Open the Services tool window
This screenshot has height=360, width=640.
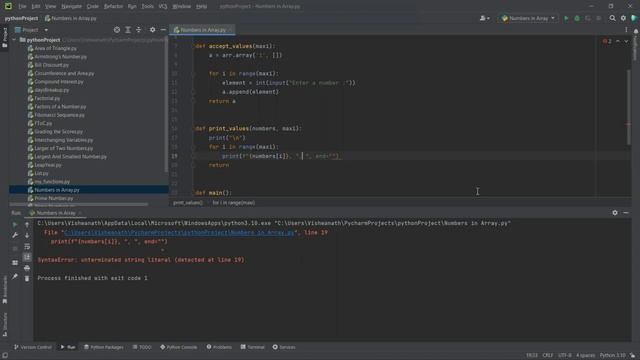click(284, 347)
